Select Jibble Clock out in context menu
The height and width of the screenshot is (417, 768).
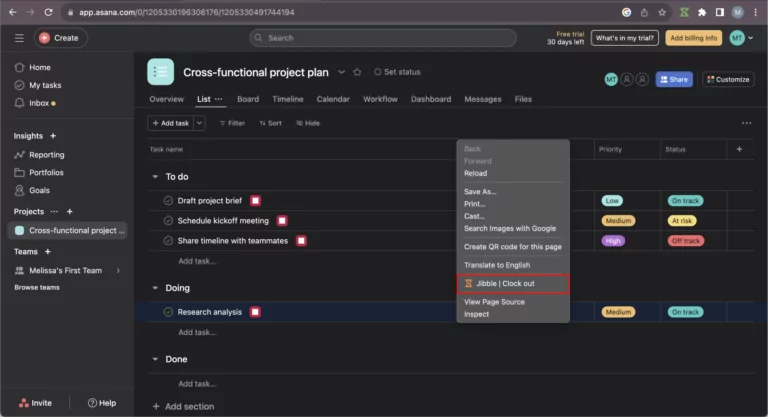coord(512,284)
